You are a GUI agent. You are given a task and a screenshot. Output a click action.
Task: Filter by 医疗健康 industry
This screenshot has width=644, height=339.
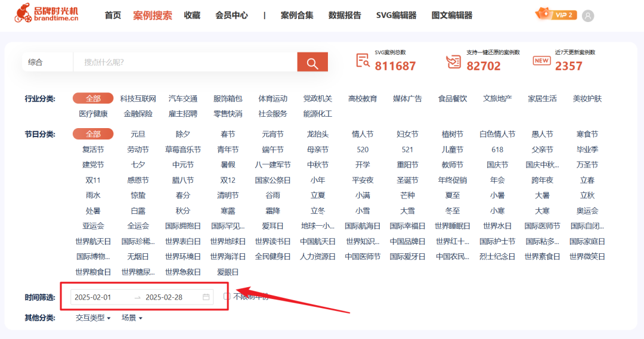click(x=93, y=114)
